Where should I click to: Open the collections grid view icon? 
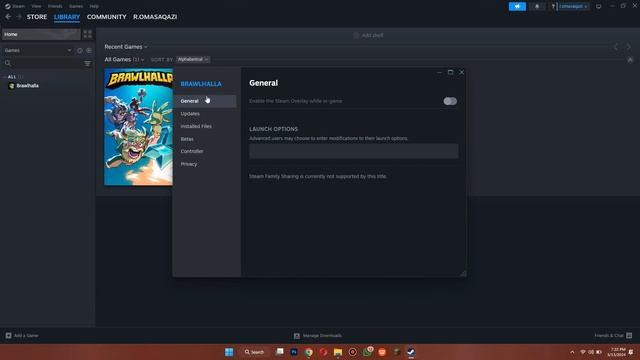[x=88, y=34]
